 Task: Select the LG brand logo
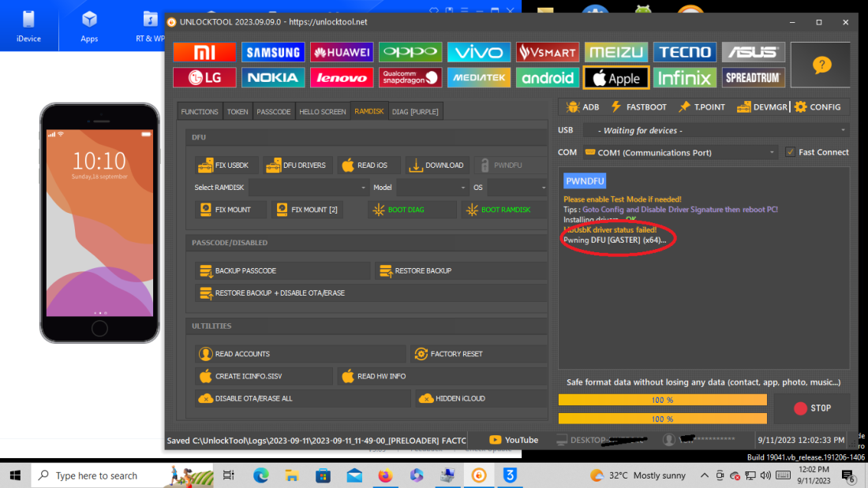point(204,77)
